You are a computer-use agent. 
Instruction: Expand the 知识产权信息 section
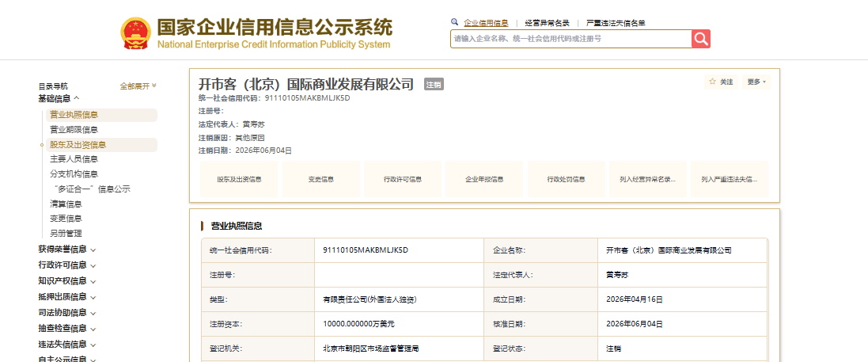67,281
